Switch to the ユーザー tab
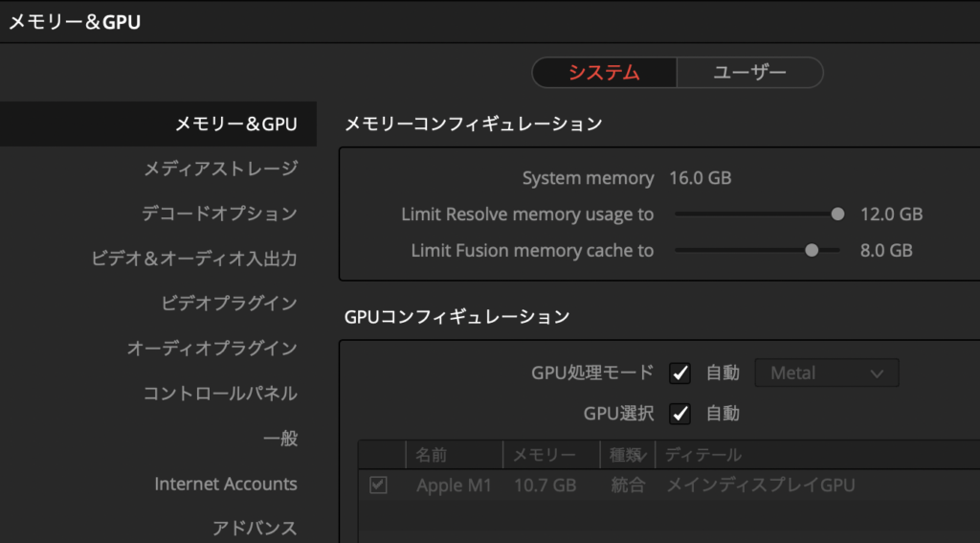The height and width of the screenshot is (543, 980). click(750, 73)
